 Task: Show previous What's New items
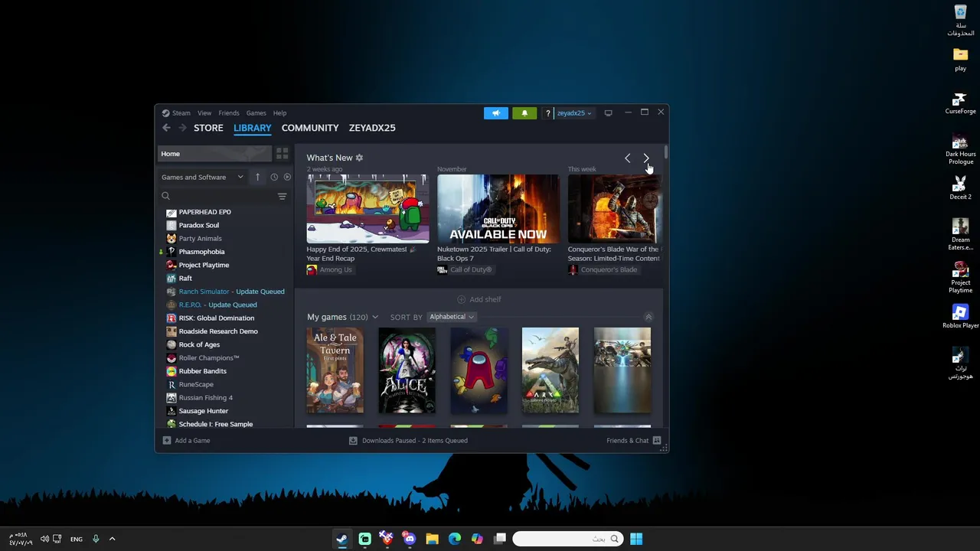coord(627,158)
